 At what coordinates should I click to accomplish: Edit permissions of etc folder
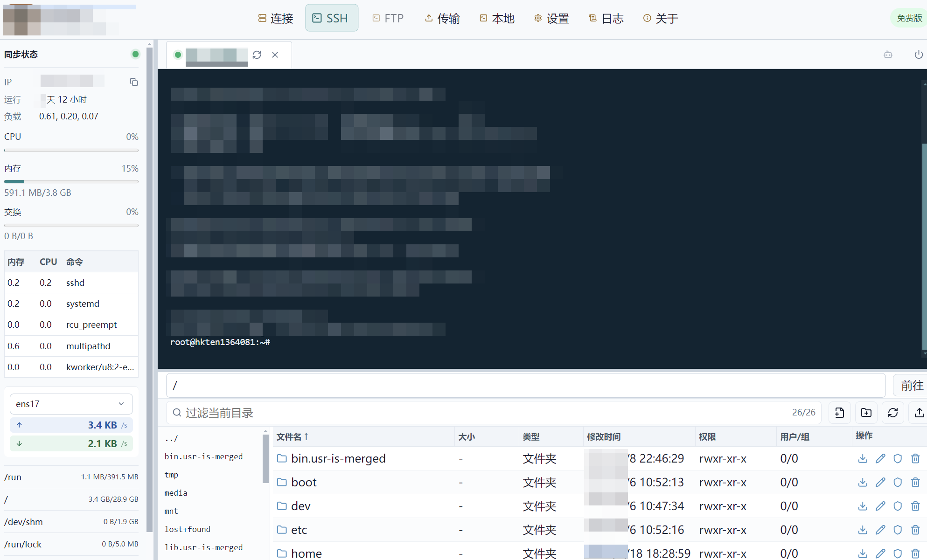(x=898, y=530)
